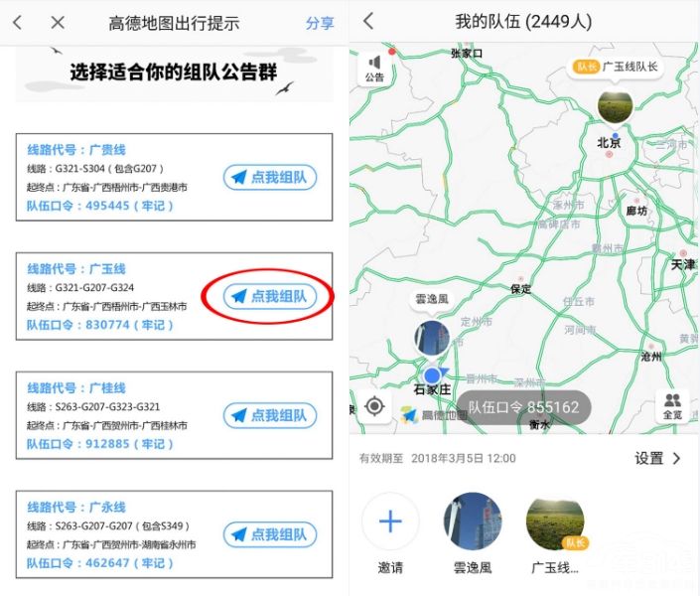This screenshot has height=596, width=700.
Task: Tap 队伍口令 495445 text in 广贵线 card
Action: click(99, 206)
